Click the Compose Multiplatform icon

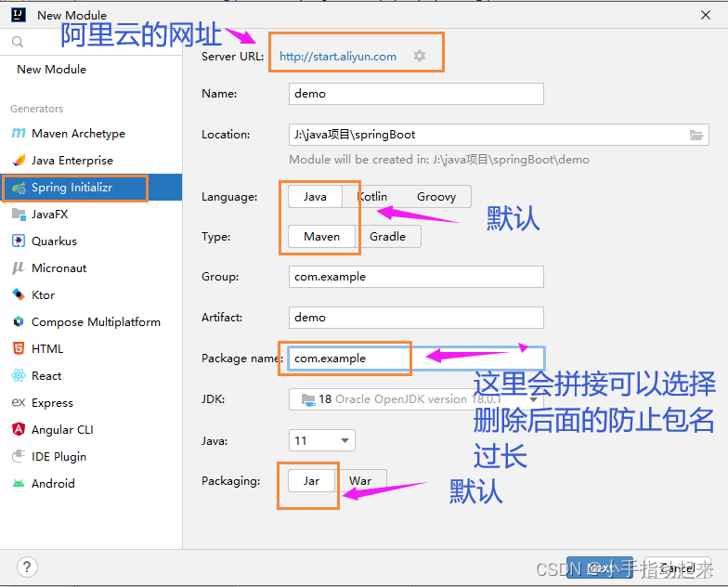pyautogui.click(x=19, y=321)
